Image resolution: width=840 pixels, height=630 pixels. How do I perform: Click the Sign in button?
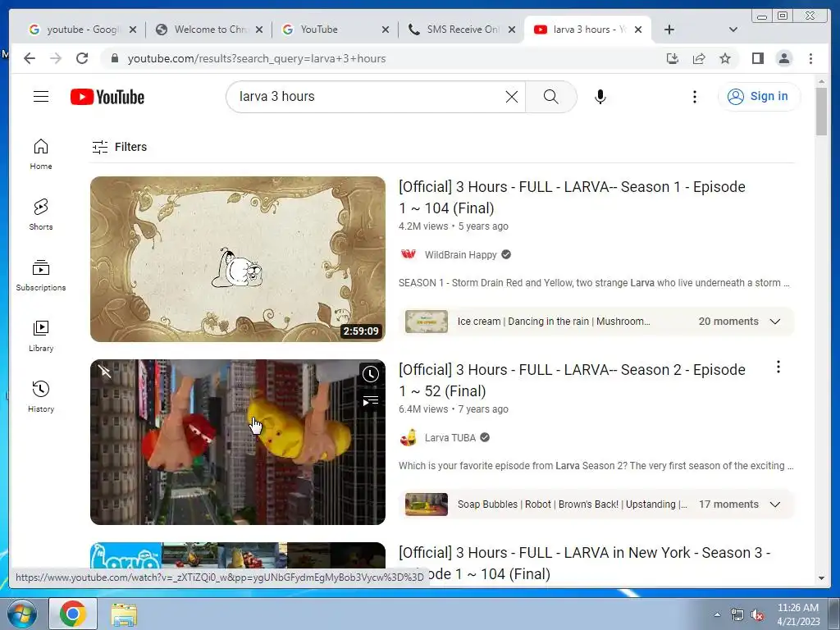[759, 97]
